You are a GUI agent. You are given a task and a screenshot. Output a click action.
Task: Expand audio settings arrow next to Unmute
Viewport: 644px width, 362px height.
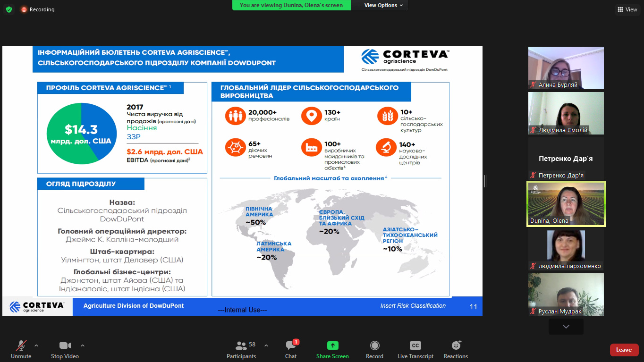36,345
